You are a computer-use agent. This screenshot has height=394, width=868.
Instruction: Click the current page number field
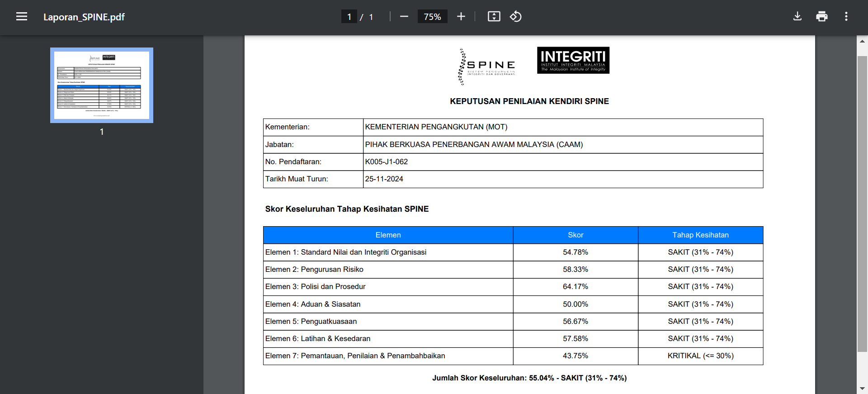pos(349,17)
